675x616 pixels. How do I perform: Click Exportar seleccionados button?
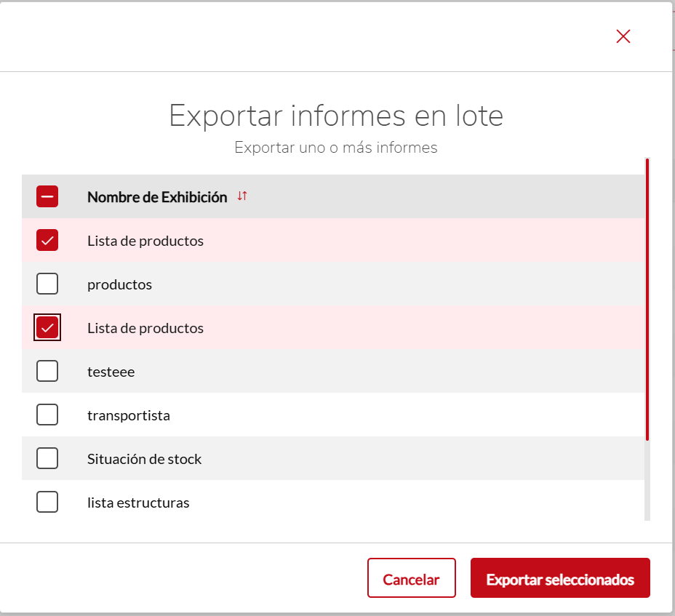pos(560,578)
